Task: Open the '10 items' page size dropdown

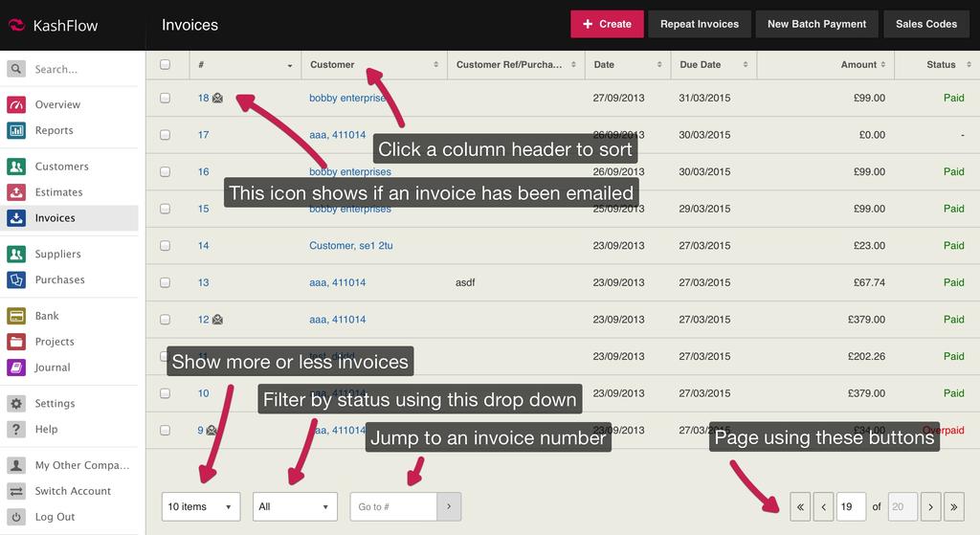Action: pos(201,506)
